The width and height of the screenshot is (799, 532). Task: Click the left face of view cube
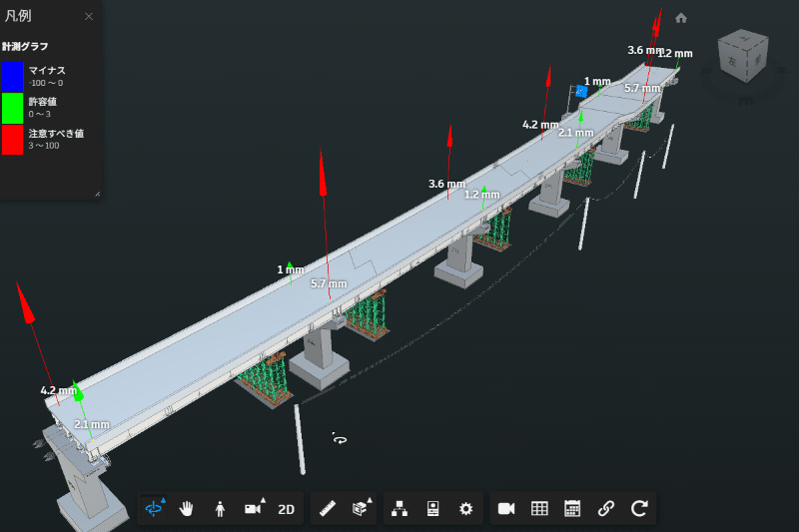click(734, 60)
